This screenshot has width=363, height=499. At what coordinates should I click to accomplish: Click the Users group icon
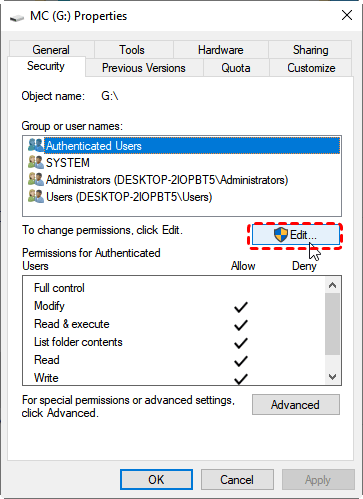pyautogui.click(x=36, y=196)
